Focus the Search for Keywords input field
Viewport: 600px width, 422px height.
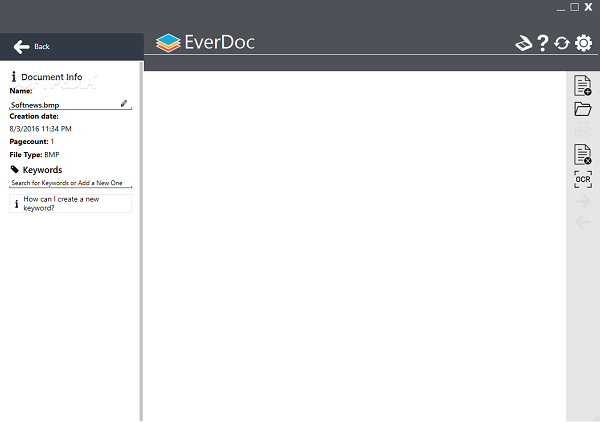pyautogui.click(x=70, y=183)
